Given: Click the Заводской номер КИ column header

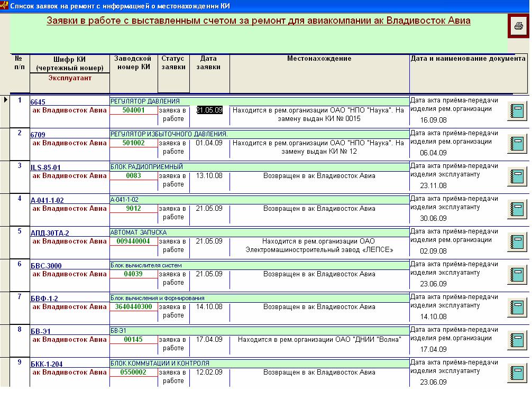Looking at the screenshot, I should click(133, 63).
